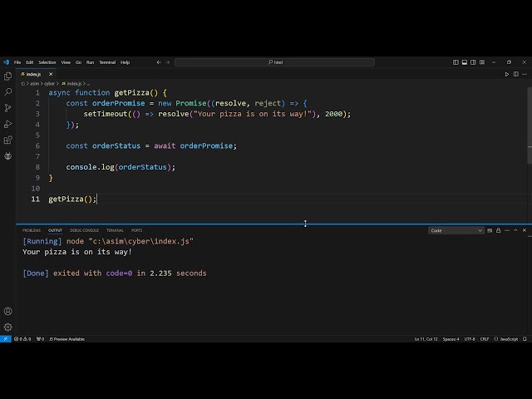The image size is (532, 399).
Task: Go back with the left arrow
Action: coord(159,62)
